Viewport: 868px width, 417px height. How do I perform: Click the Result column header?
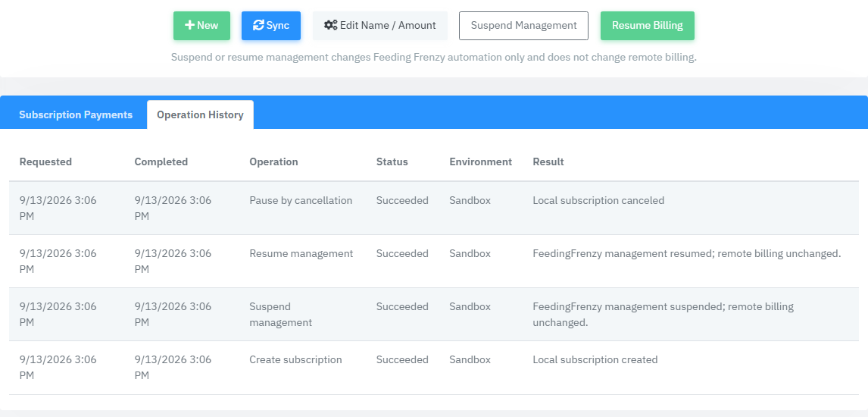[548, 161]
